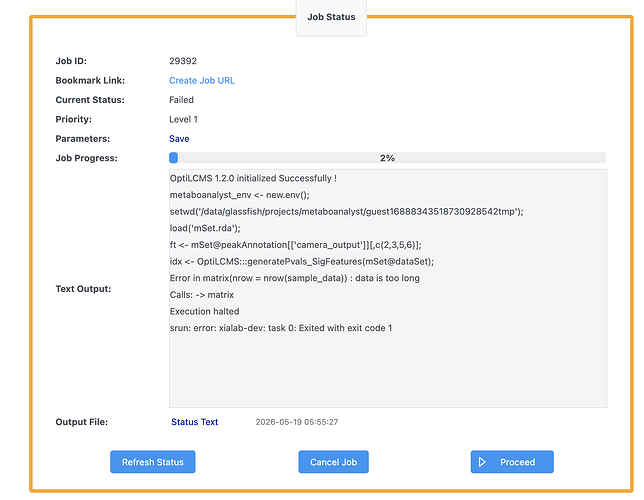644x500 pixels.
Task: Click the Refresh Status button
Action: (x=153, y=462)
